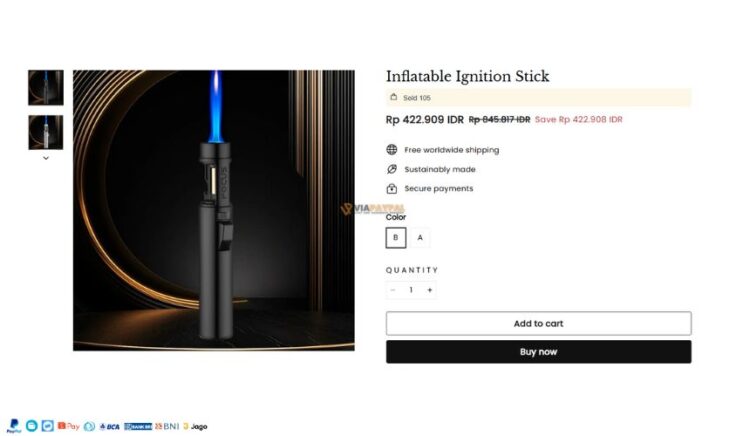Select color option B

[396, 237]
